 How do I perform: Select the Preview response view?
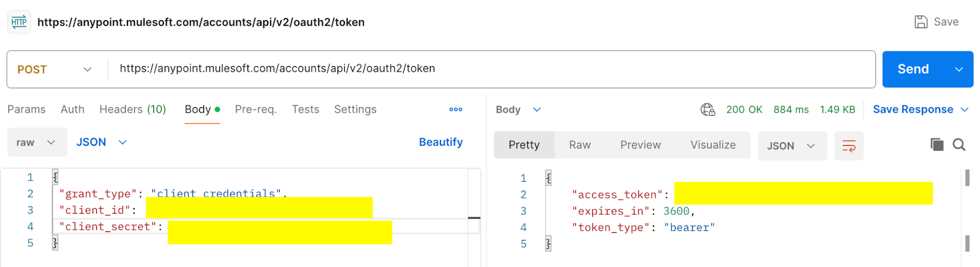641,145
